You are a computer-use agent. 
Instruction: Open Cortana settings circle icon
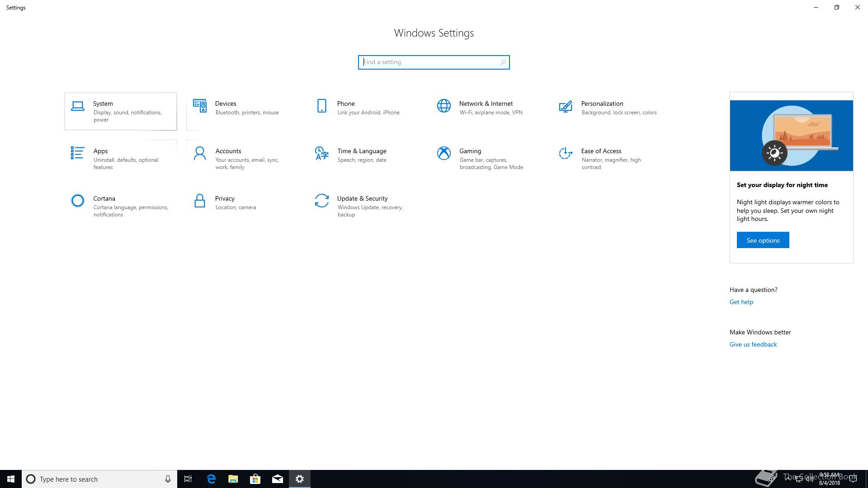tap(78, 201)
